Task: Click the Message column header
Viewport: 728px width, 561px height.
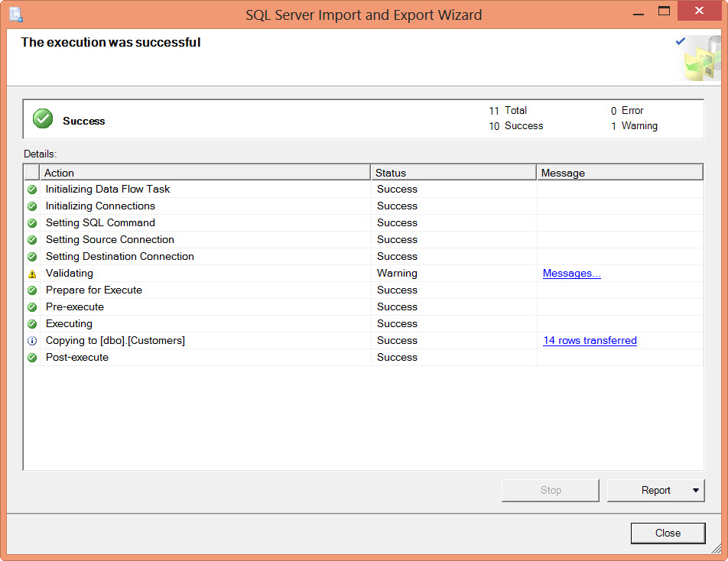Action: [619, 173]
